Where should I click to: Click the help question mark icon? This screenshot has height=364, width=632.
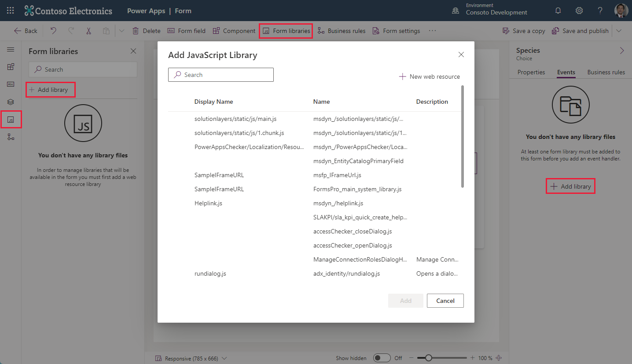(600, 11)
